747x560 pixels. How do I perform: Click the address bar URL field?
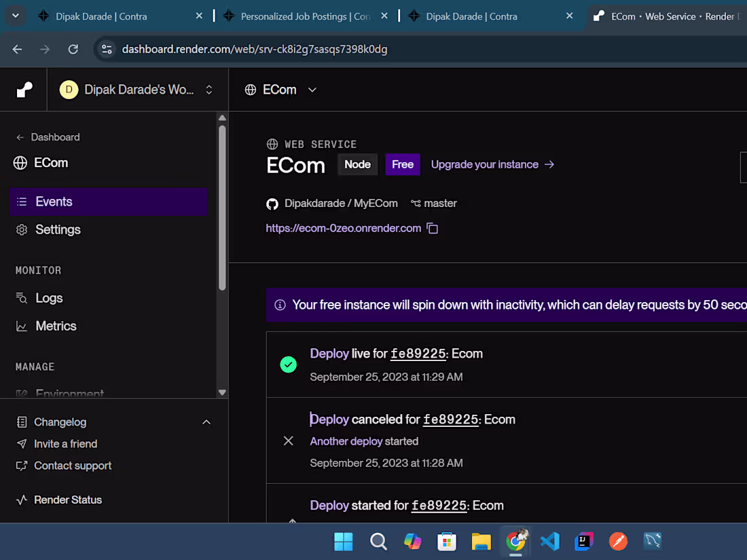coord(255,49)
